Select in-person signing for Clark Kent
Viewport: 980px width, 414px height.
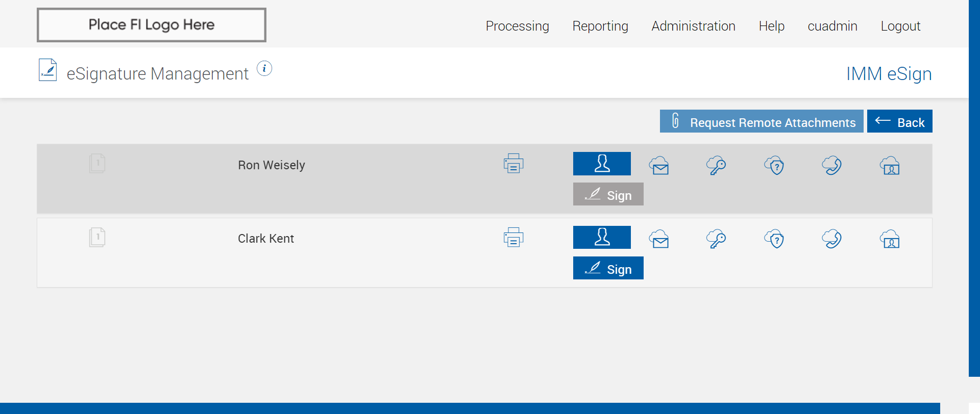(x=602, y=238)
